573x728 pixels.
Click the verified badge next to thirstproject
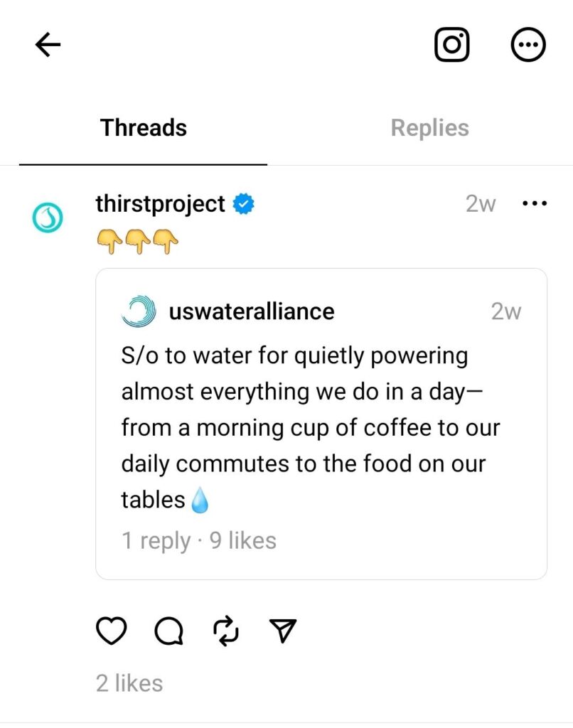(242, 203)
